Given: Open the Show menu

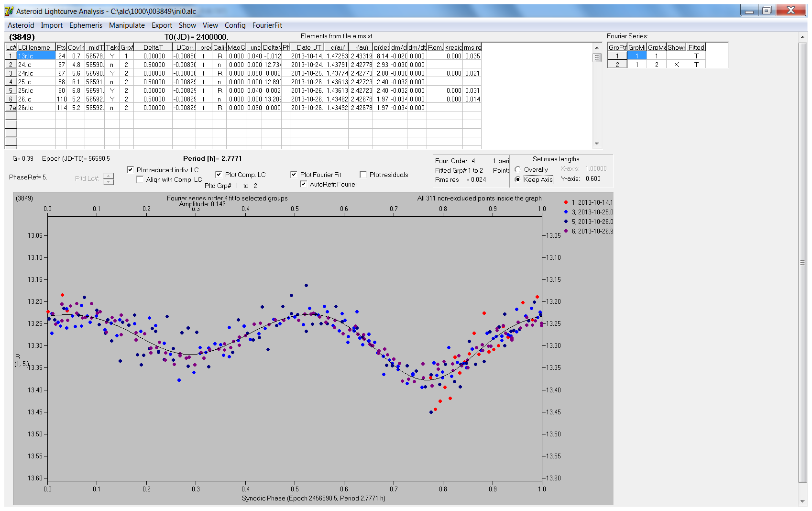Looking at the screenshot, I should pyautogui.click(x=187, y=25).
